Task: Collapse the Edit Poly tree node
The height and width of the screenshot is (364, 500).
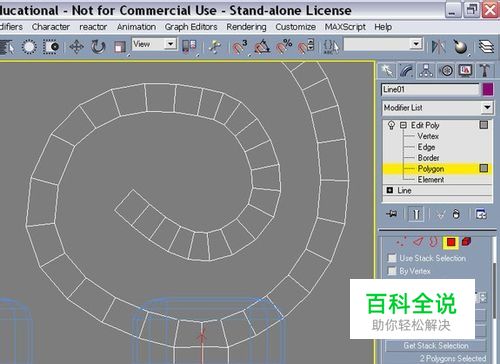Action: 403,125
